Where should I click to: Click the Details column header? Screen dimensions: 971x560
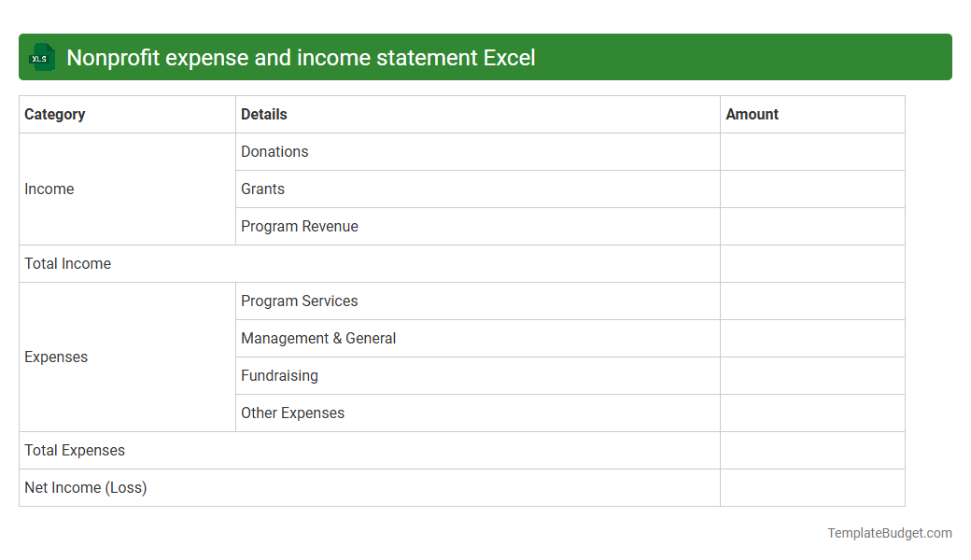tap(264, 114)
